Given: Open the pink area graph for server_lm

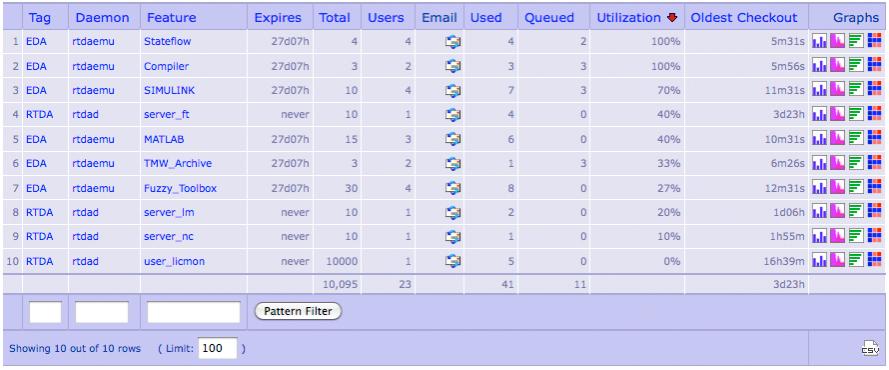Looking at the screenshot, I should click(x=837, y=212).
